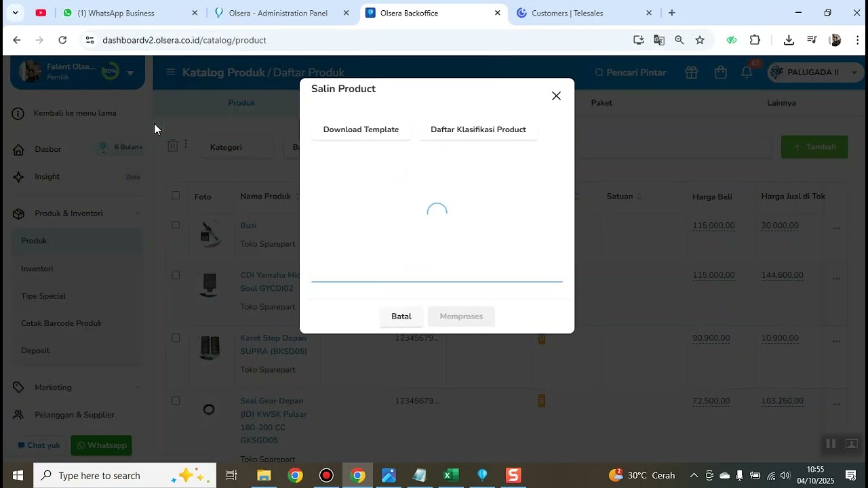The image size is (868, 488).
Task: Open File Explorer from taskbar
Action: (x=264, y=475)
